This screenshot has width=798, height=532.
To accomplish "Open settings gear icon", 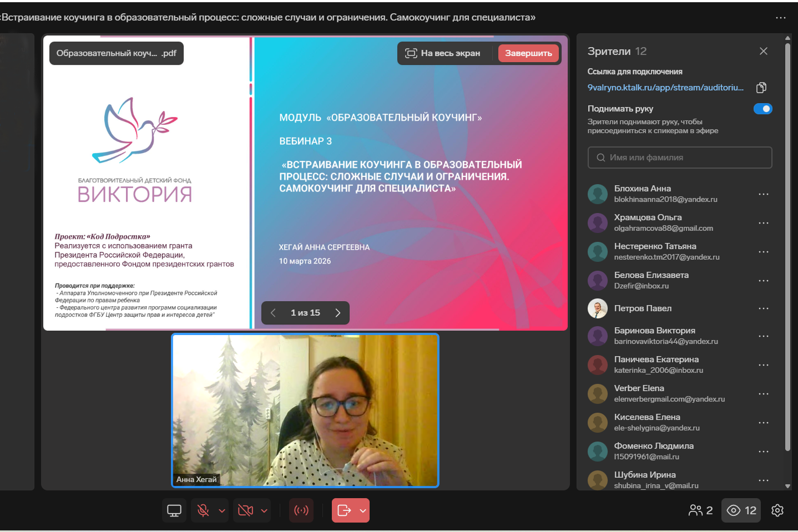I will 777,510.
